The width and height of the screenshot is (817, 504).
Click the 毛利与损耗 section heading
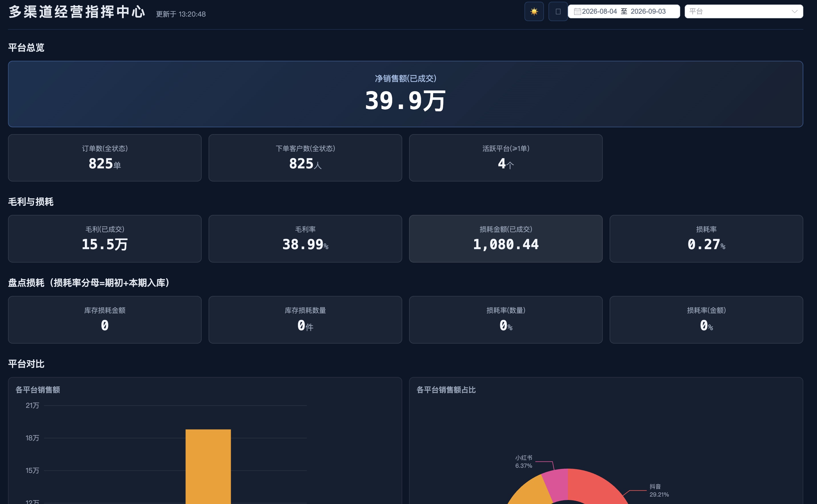pyautogui.click(x=31, y=202)
